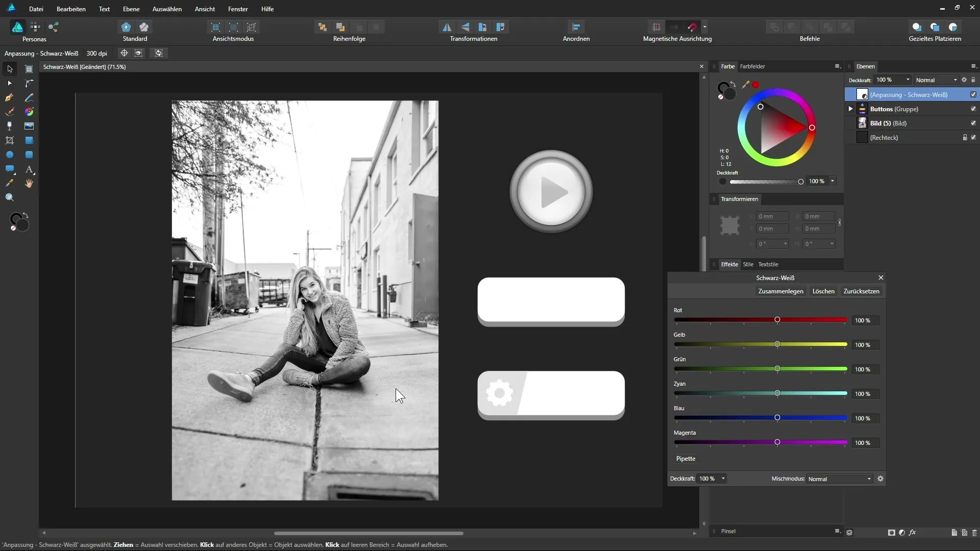Open the Ansicht menu
980x551 pixels.
point(205,9)
